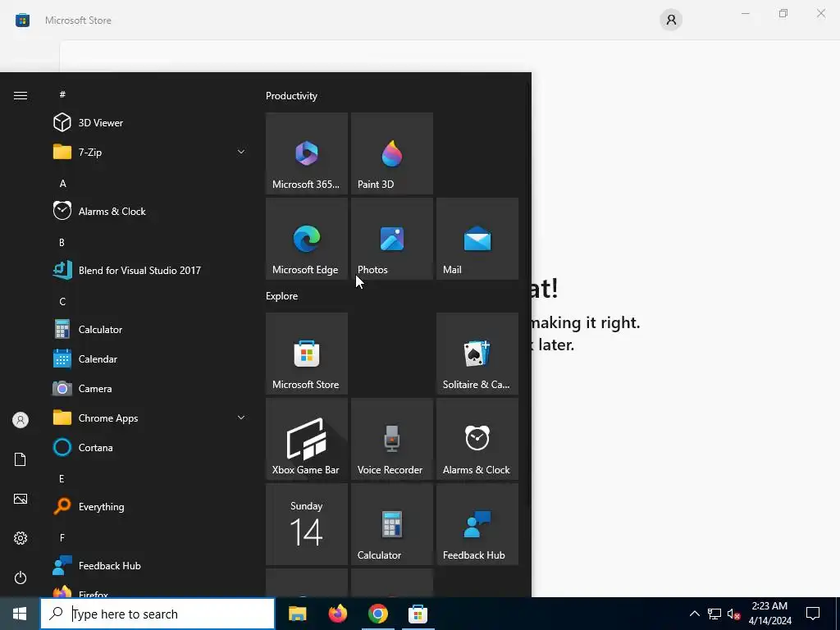Open Google Chrome from the taskbar
840x630 pixels.
pyautogui.click(x=377, y=614)
